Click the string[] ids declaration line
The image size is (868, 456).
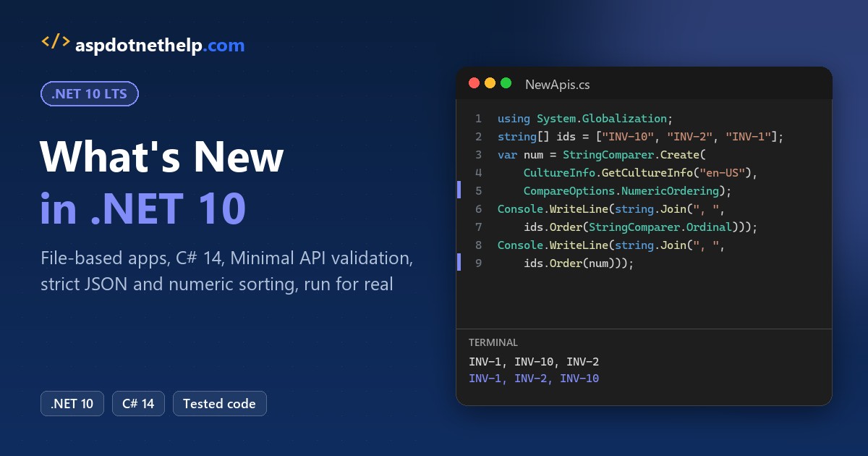[641, 137]
